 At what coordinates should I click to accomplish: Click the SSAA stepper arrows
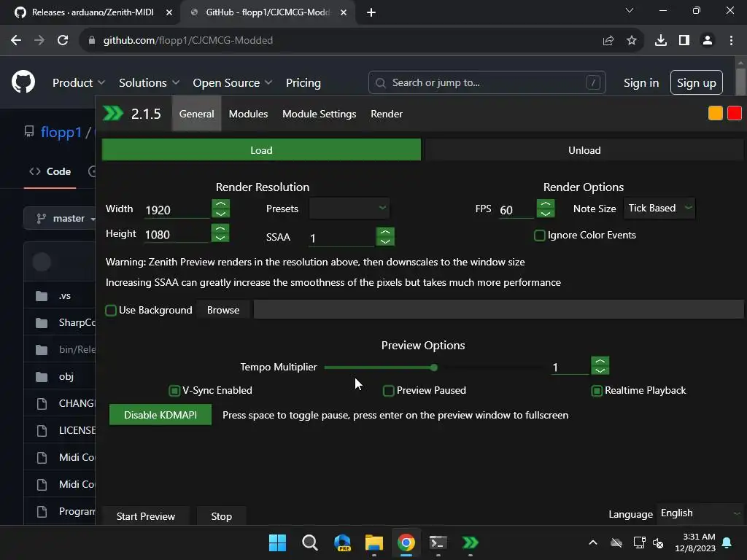[385, 236]
